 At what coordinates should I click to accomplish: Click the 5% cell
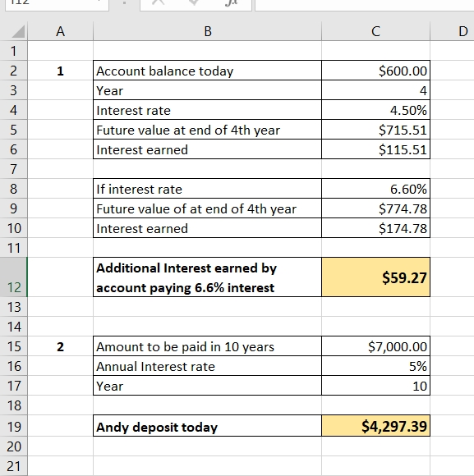tap(375, 366)
